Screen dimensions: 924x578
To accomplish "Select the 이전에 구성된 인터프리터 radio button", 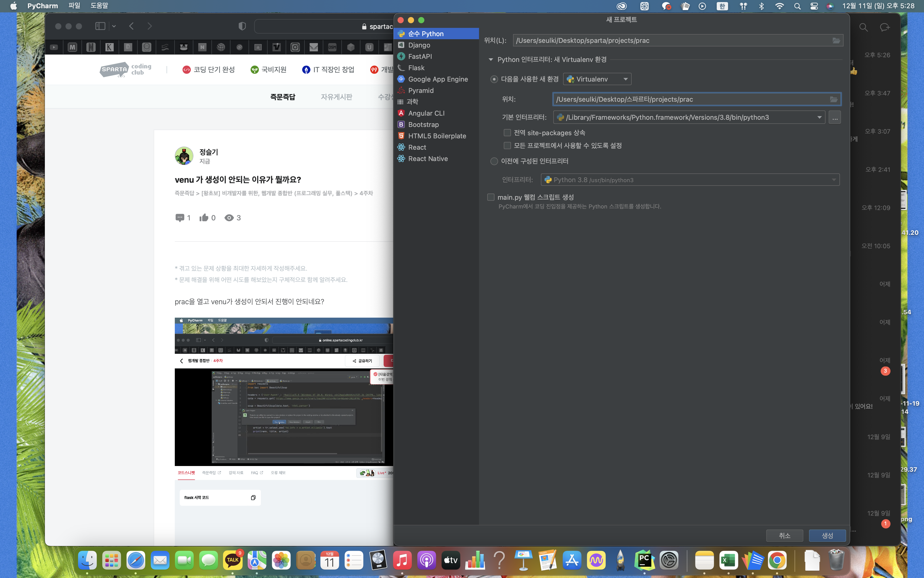I will [x=494, y=161].
